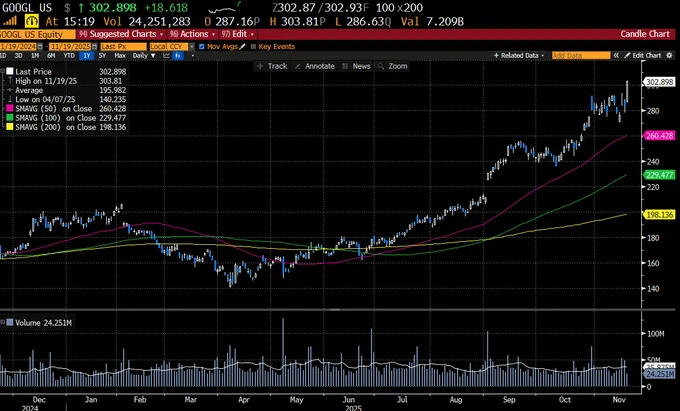Click the High marker icon in the legend
The width and height of the screenshot is (680, 411).
(x=10, y=81)
